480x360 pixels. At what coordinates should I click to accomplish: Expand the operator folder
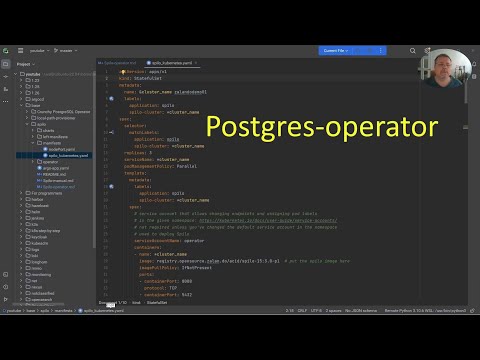tap(33, 162)
